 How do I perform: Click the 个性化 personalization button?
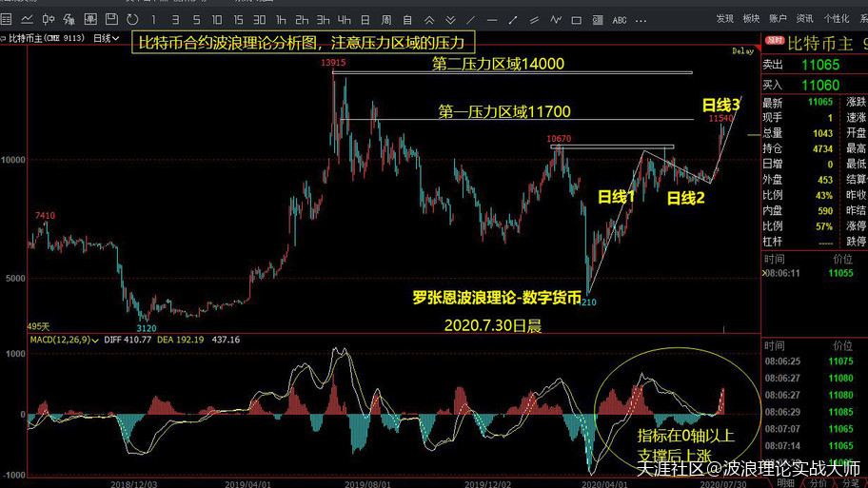tap(835, 19)
